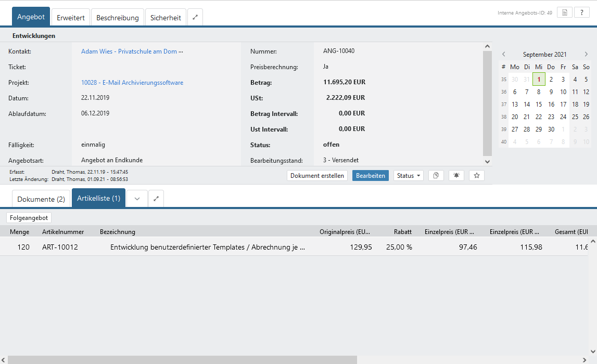The height and width of the screenshot is (364, 597).
Task: Go to previous month in calendar
Action: (503, 55)
